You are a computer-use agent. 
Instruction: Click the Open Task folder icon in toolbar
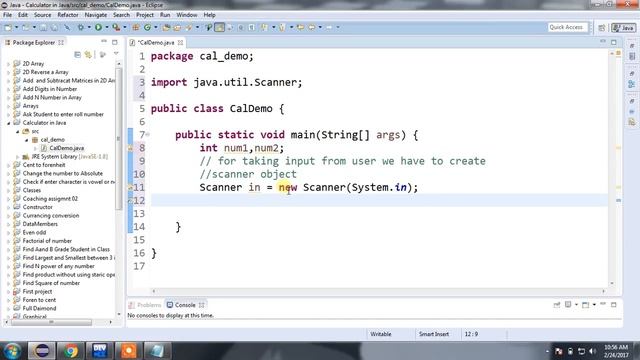pos(178,27)
